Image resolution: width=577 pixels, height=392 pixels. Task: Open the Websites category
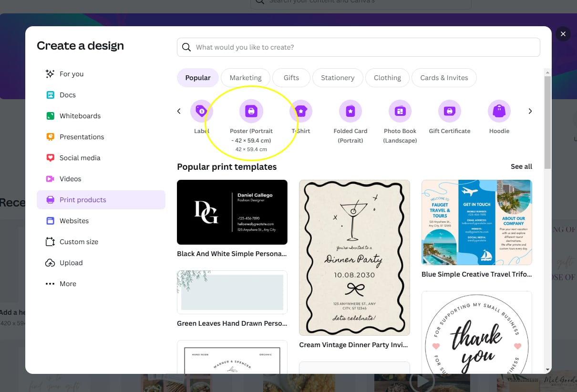click(x=101, y=221)
